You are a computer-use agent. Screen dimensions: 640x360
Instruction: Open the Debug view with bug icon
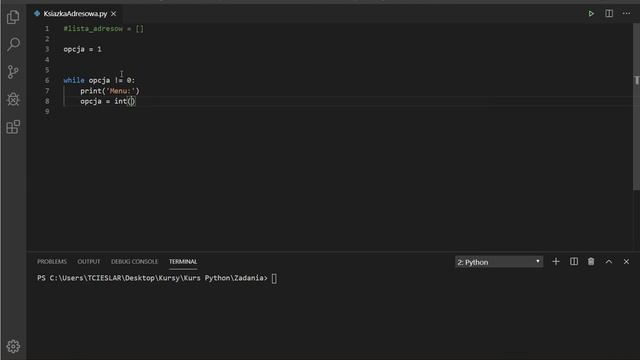(x=13, y=99)
